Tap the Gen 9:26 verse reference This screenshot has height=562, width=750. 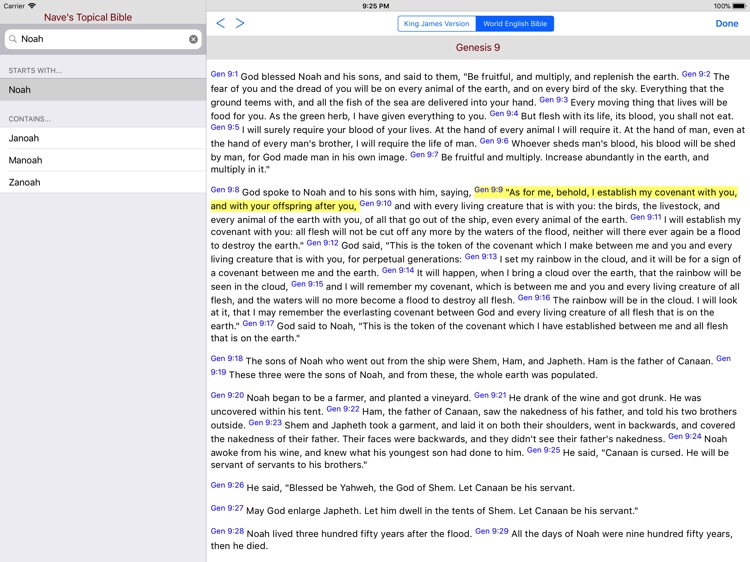click(x=227, y=485)
